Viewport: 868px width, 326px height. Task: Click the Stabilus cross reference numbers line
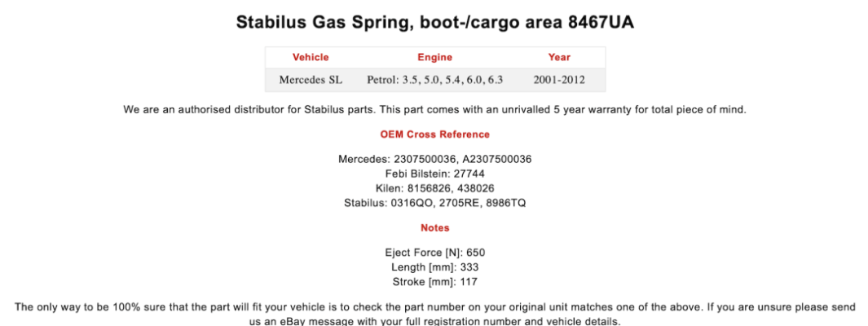(434, 203)
